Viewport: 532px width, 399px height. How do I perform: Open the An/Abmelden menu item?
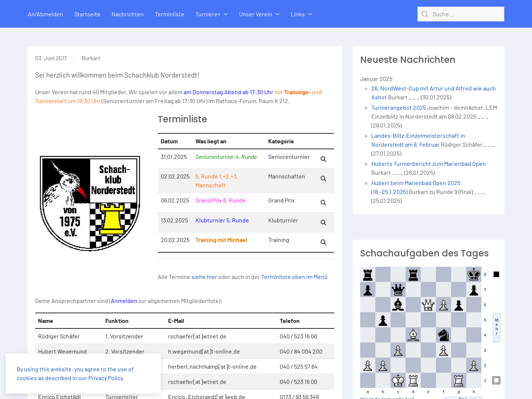coord(45,14)
